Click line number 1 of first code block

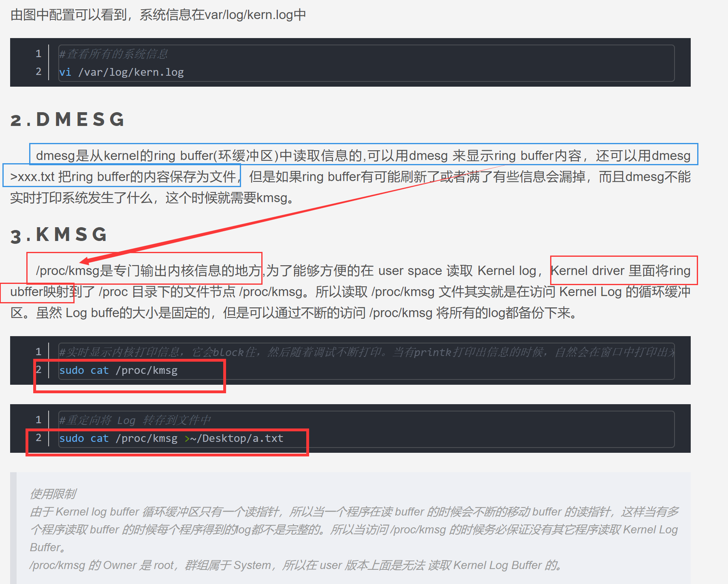click(38, 53)
